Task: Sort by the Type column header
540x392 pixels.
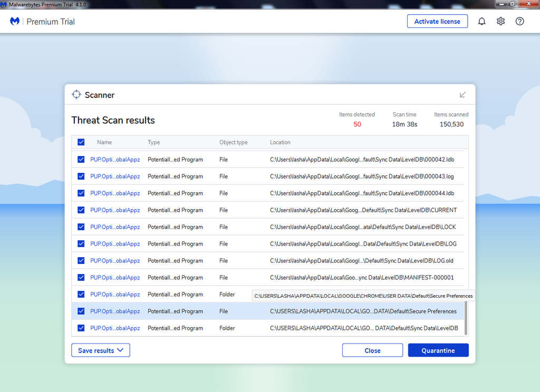Action: (x=153, y=142)
